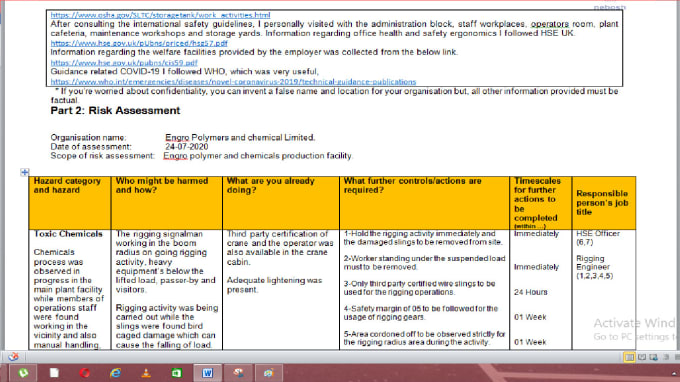Image resolution: width=680 pixels, height=382 pixels.
Task: Click the 'Guidance related COVID-19' sentence
Action: pos(184,72)
